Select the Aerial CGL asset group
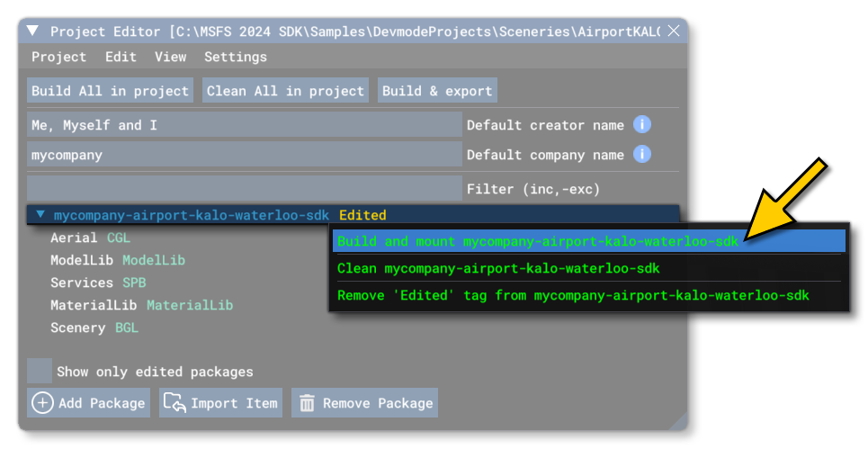The image size is (868, 449). (x=90, y=238)
